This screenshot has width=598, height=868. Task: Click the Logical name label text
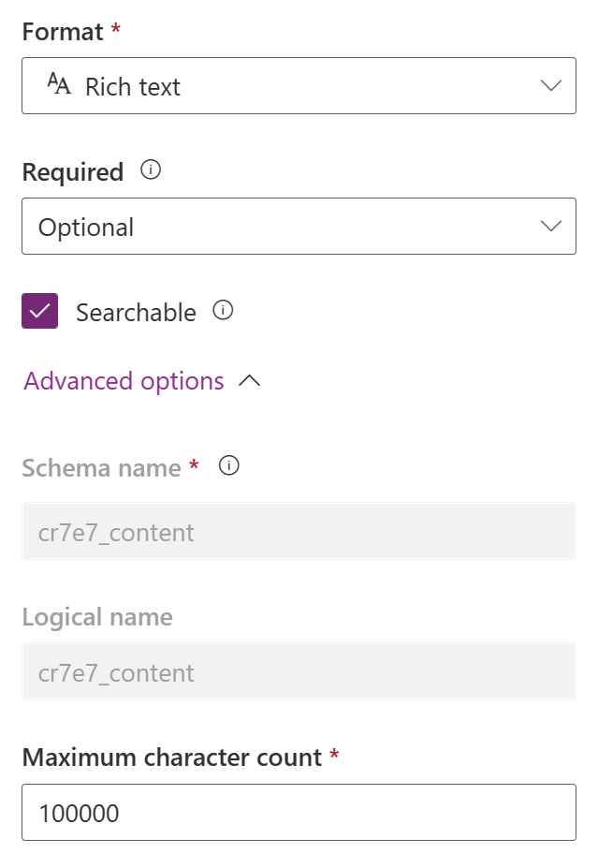coord(97,617)
